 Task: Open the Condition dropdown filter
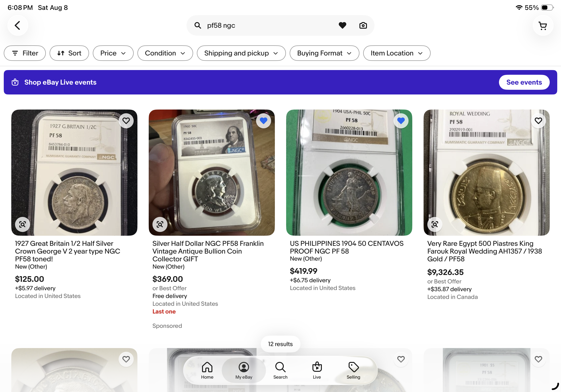pyautogui.click(x=165, y=53)
